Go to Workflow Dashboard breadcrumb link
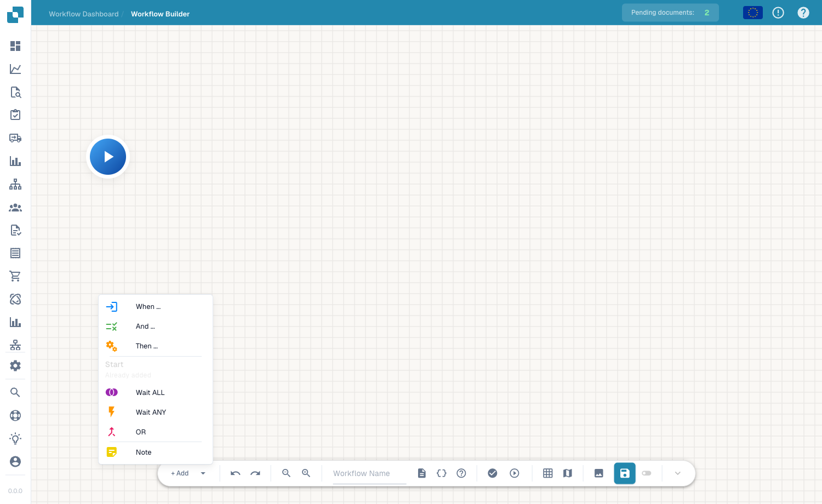 (84, 14)
